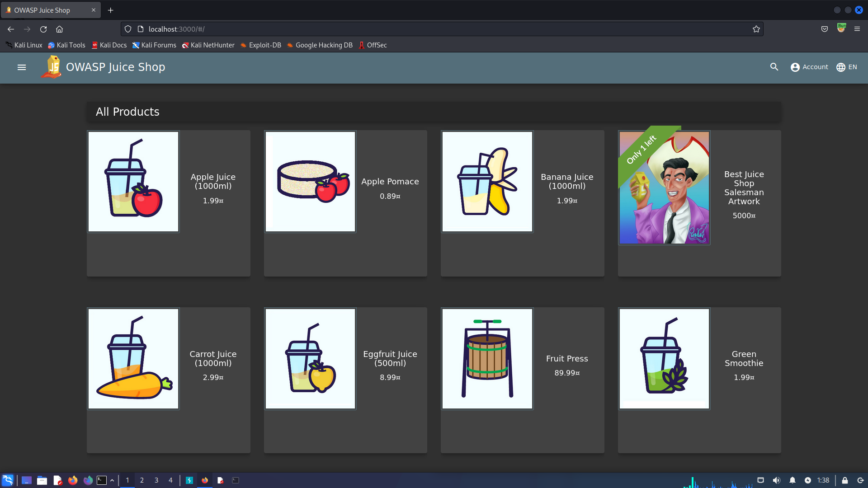Click the Green Smoothie product image

(664, 359)
